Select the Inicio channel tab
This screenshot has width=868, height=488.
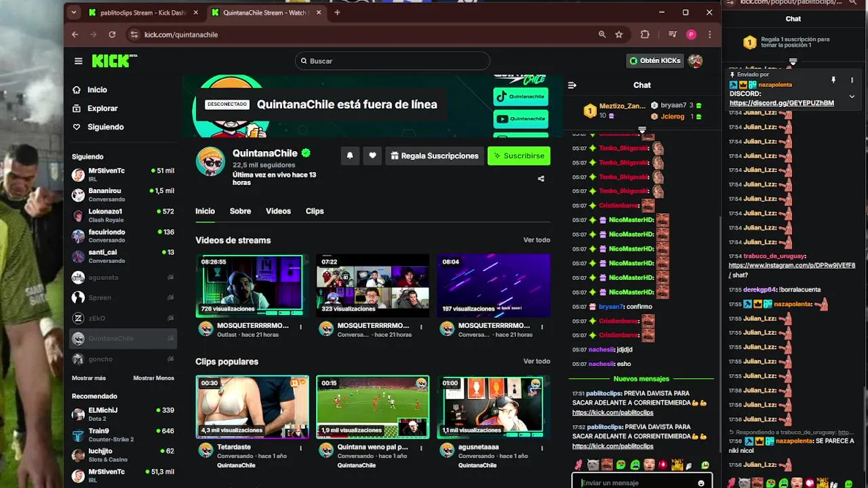point(205,211)
